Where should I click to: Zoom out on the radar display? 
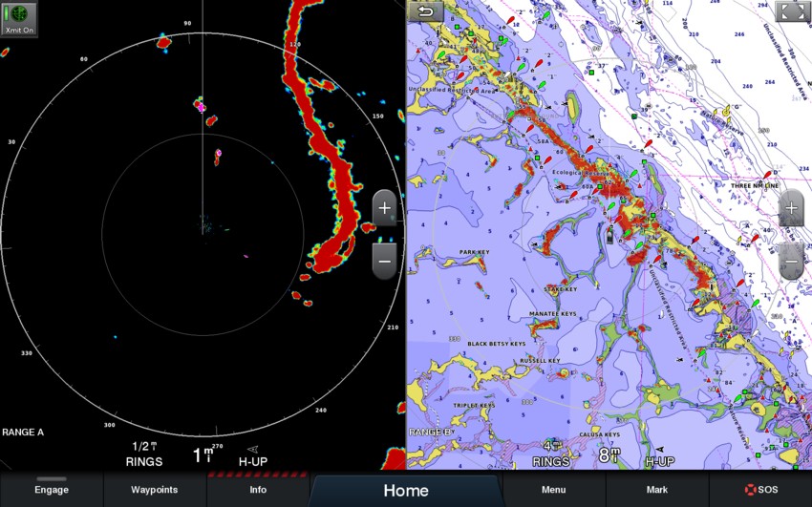click(384, 260)
